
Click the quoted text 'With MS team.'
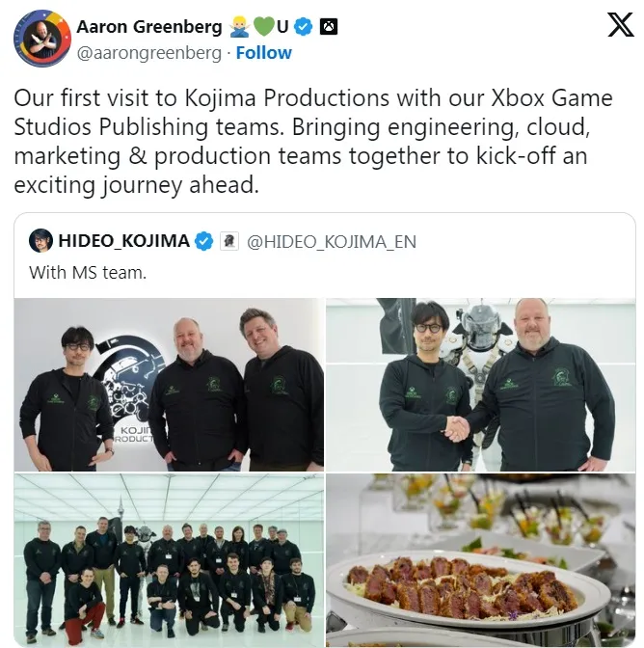(88, 273)
